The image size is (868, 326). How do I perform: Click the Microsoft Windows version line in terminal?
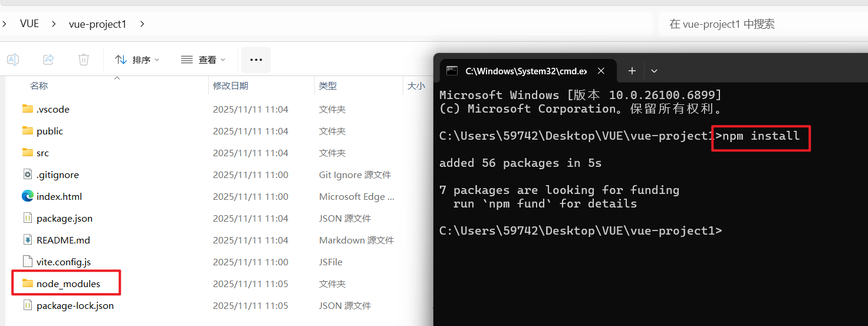[581, 95]
